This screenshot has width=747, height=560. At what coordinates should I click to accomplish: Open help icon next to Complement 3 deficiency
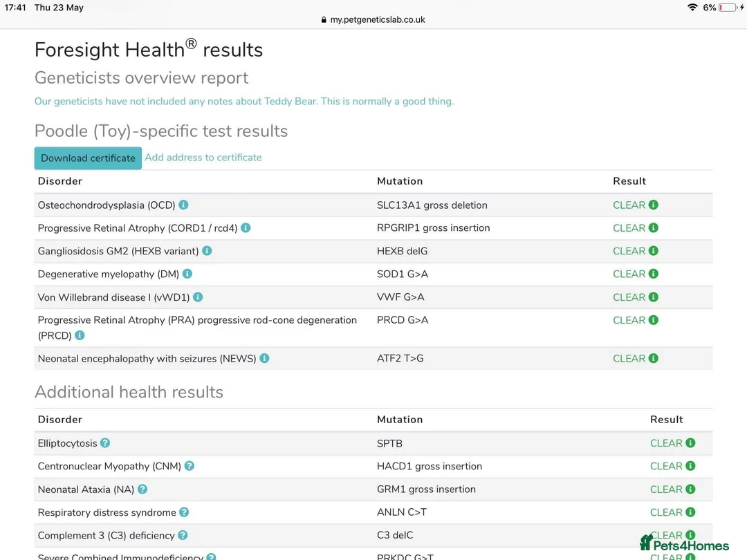(183, 535)
